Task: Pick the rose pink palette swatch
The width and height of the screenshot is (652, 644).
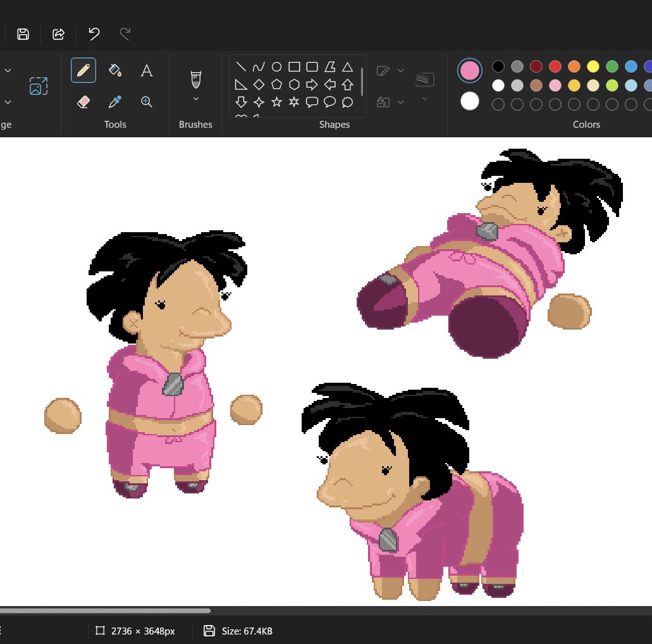Action: 555,85
